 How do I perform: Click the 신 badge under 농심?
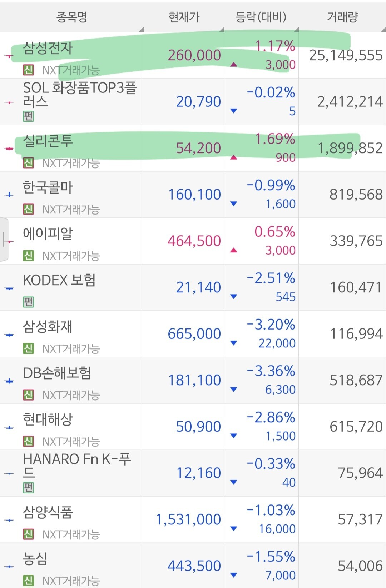tap(29, 581)
